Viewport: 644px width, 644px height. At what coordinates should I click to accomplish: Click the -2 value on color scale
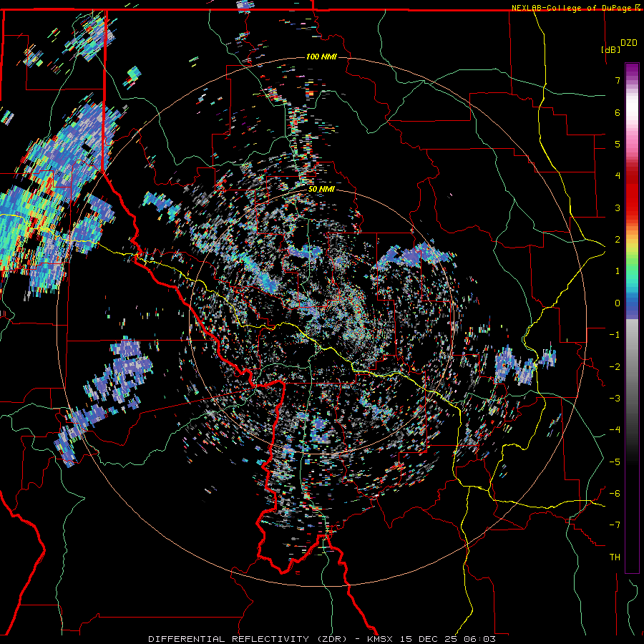pos(615,367)
